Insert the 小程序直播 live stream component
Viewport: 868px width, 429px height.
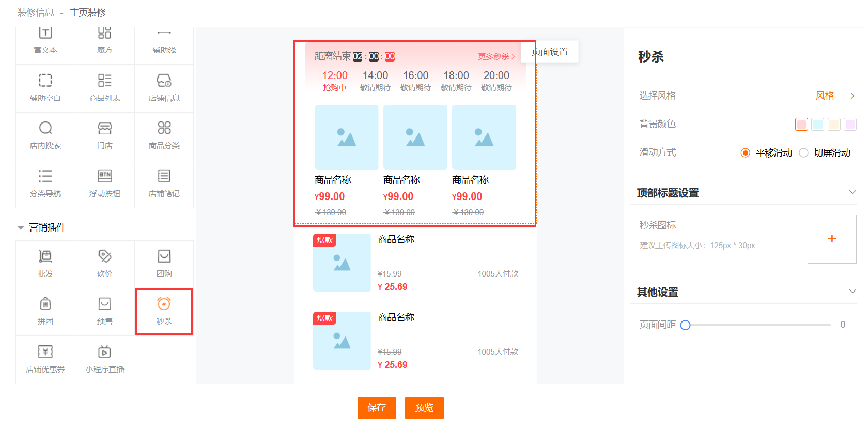tap(104, 359)
